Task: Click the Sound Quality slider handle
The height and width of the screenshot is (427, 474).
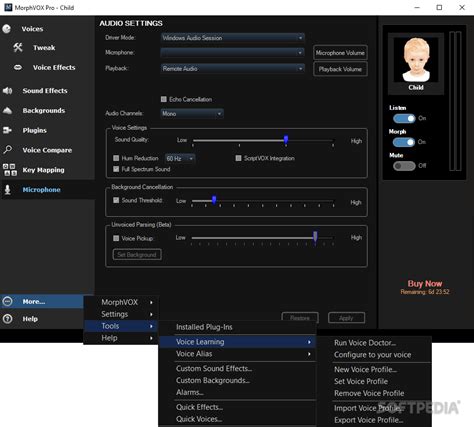Action: (x=286, y=139)
